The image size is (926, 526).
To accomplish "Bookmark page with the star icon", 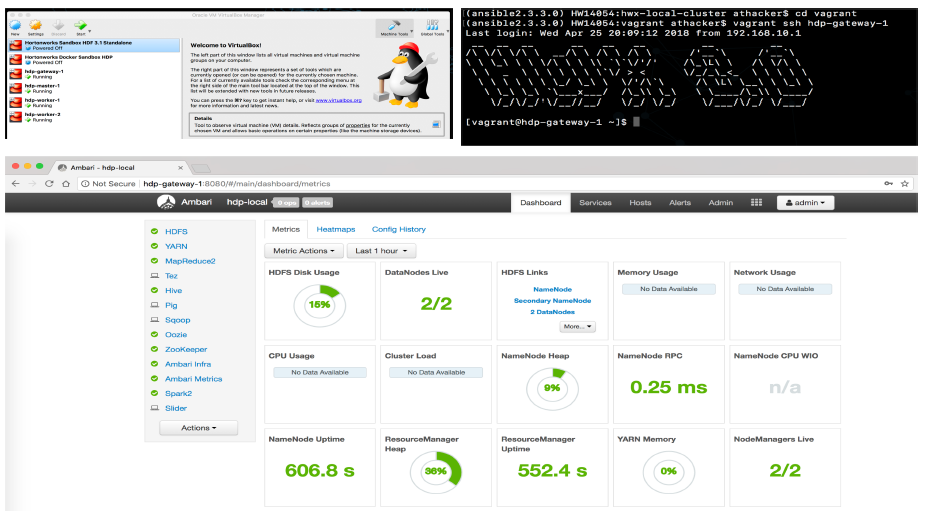I will (x=904, y=184).
